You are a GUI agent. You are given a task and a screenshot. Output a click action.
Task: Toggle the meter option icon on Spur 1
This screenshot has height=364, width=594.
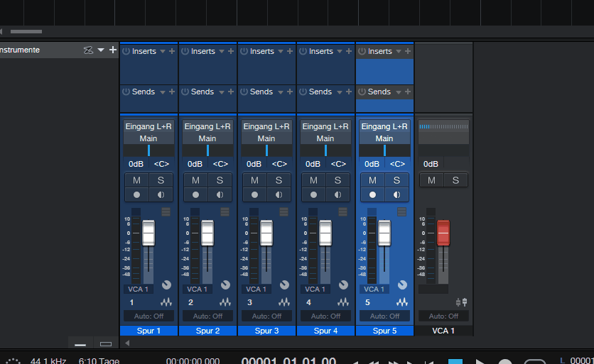coord(166,212)
